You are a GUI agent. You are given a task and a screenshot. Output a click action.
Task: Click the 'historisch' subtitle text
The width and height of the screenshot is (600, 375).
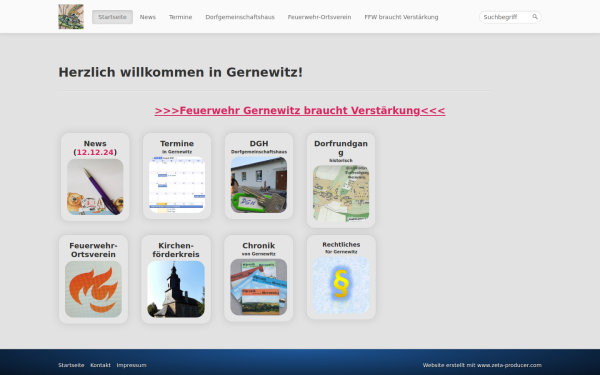coord(341,161)
